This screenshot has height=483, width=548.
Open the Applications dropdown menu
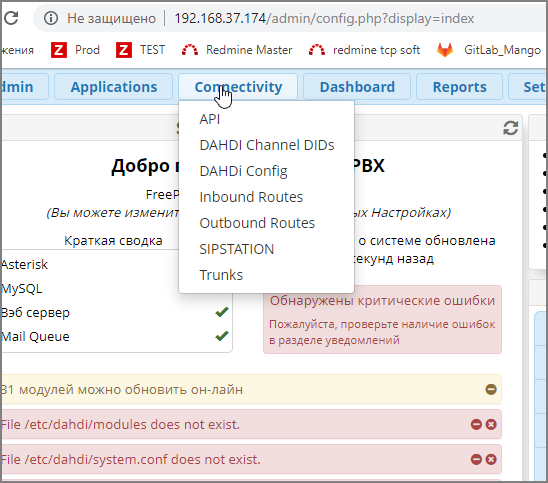pos(114,87)
